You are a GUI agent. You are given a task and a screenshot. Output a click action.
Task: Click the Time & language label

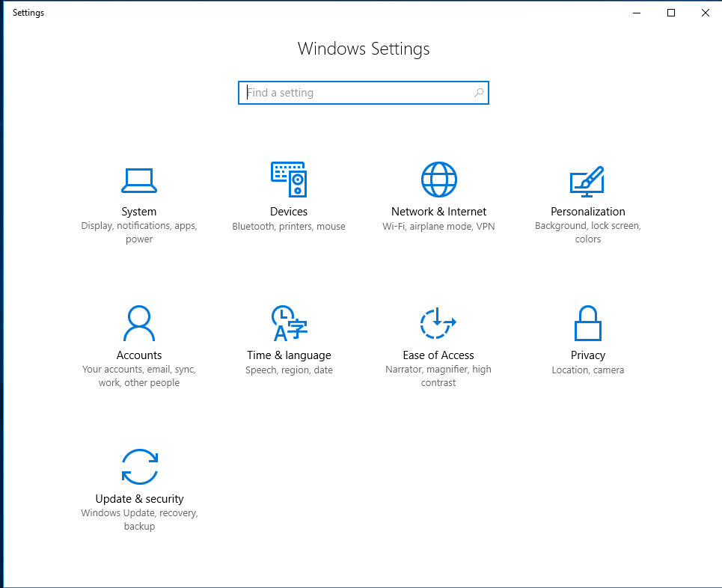(x=289, y=355)
